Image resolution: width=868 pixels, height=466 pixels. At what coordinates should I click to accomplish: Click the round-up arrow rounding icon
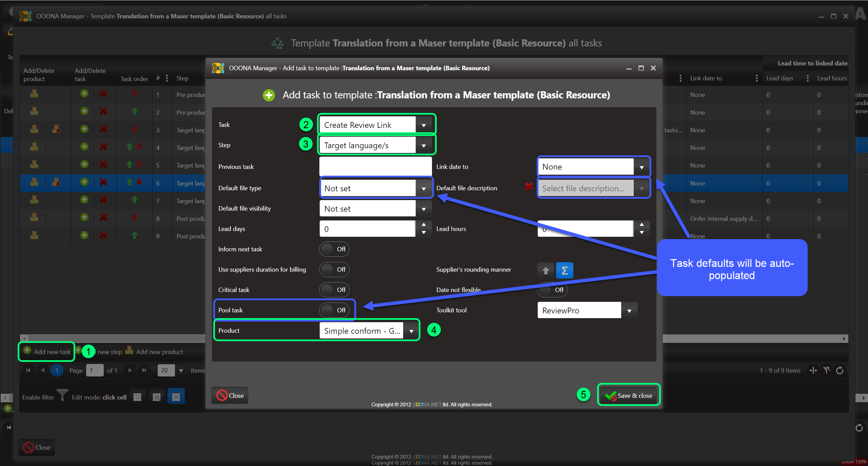coord(546,270)
